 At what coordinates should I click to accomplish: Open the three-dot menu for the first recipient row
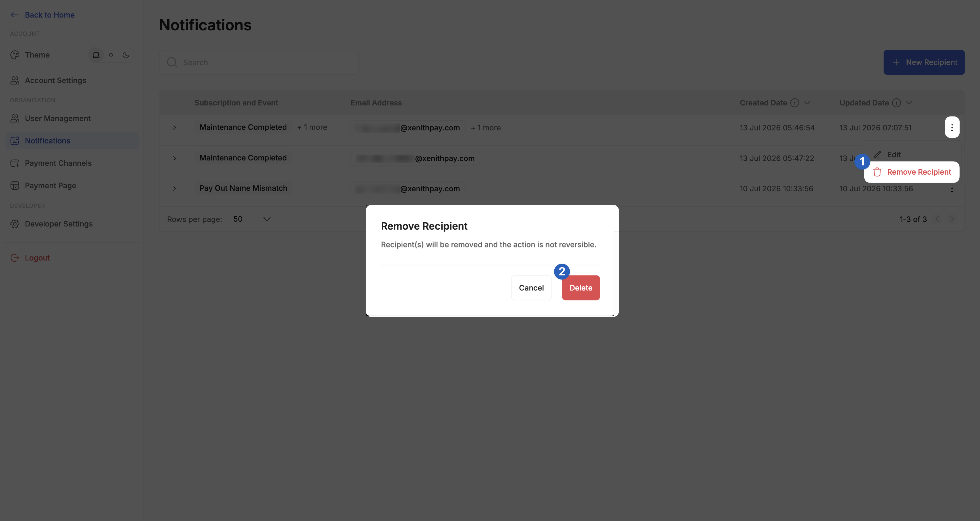(952, 127)
